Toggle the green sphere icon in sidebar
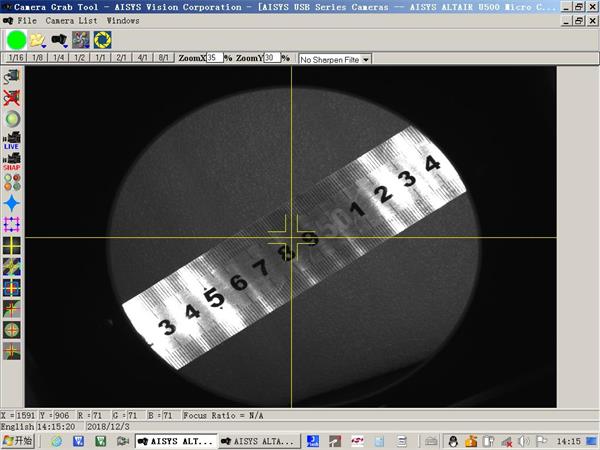 click(12, 119)
